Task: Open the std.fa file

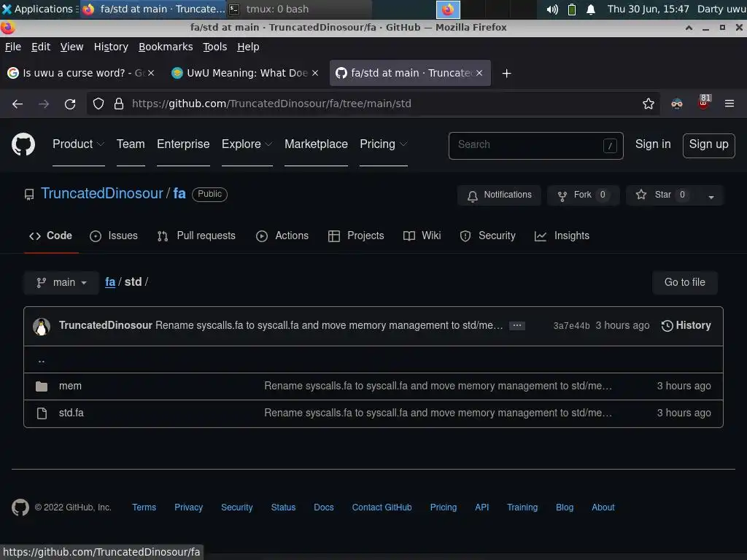Action: click(71, 413)
